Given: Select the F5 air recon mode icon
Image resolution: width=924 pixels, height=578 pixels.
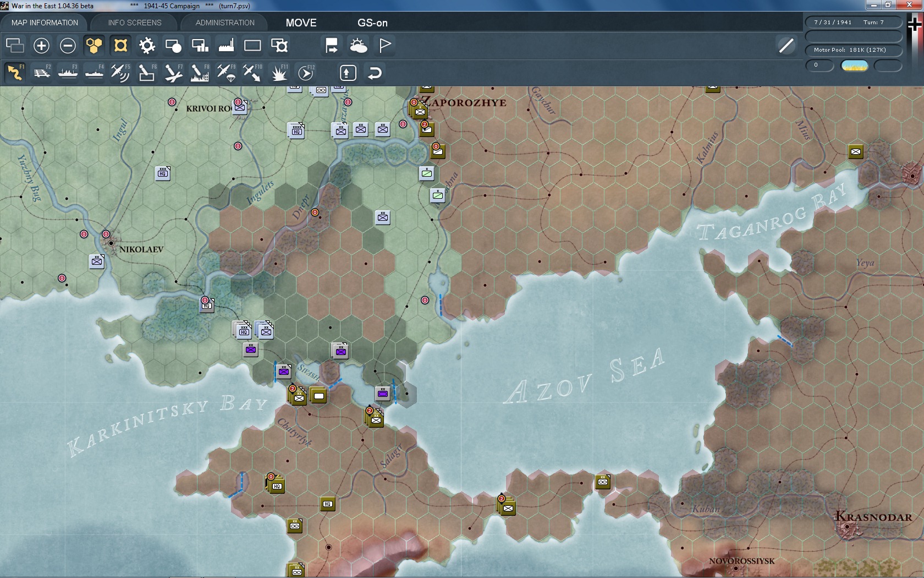Looking at the screenshot, I should coord(120,73).
